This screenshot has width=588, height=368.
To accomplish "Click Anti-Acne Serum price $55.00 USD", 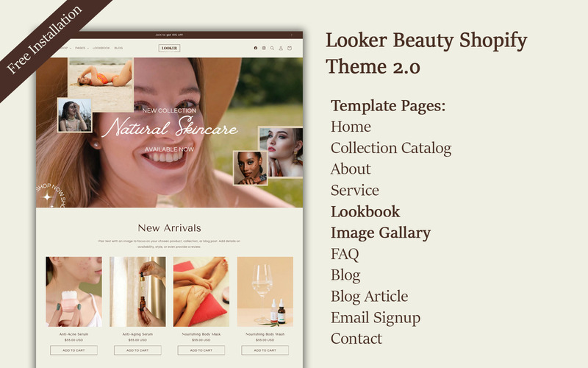I will click(x=74, y=340).
